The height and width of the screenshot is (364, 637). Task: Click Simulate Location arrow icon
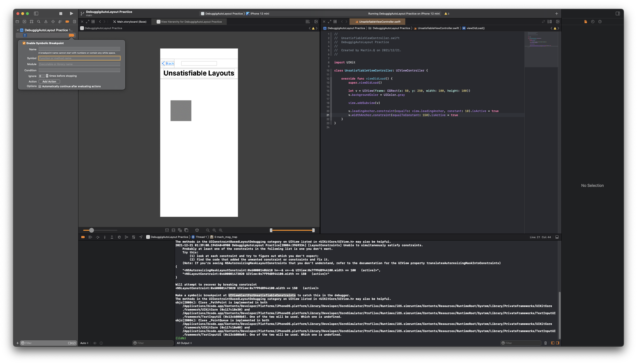click(141, 237)
